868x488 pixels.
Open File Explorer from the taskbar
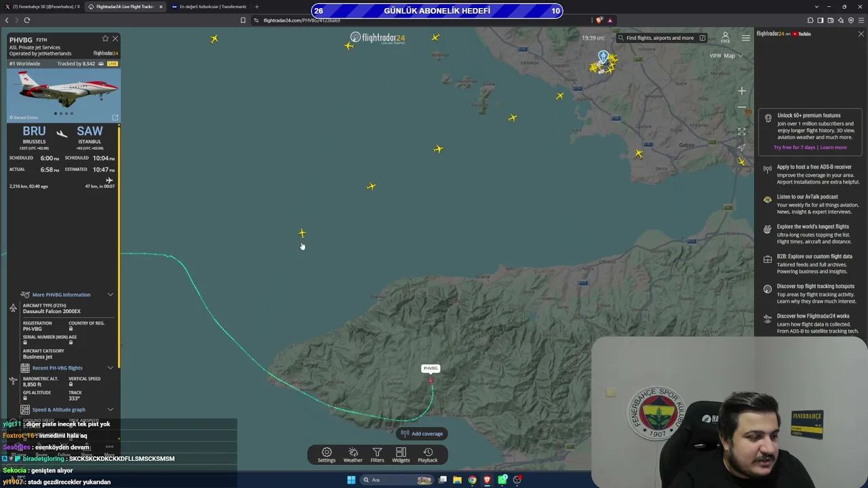(457, 480)
